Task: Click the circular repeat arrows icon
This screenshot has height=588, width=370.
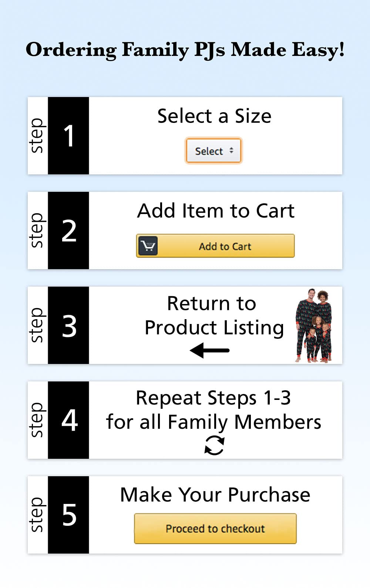Action: point(214,445)
